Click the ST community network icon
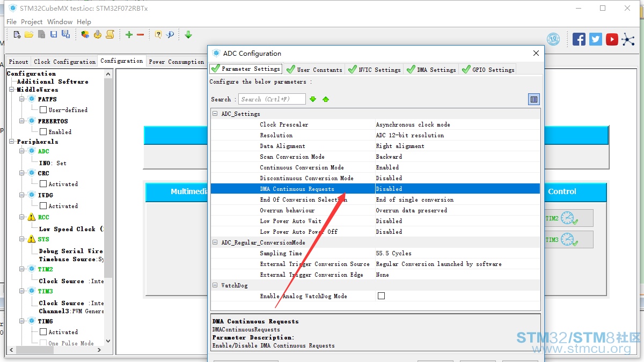Image resolution: width=644 pixels, height=362 pixels. (628, 39)
